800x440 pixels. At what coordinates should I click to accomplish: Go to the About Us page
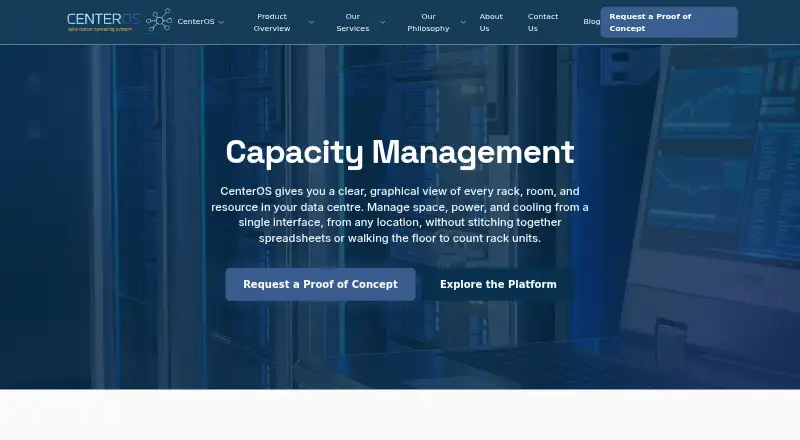point(491,22)
